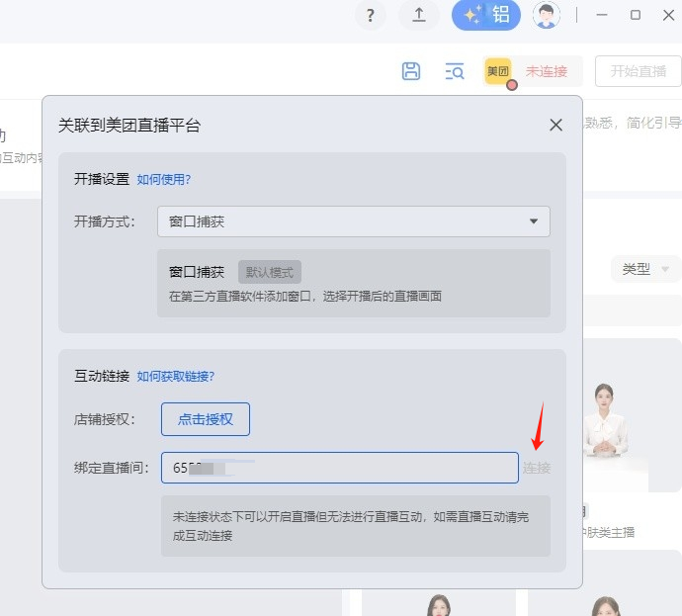Viewport: 682px width, 616px height.
Task: Expand the 开播方式 窗口捕获 dropdown
Action: (x=354, y=221)
